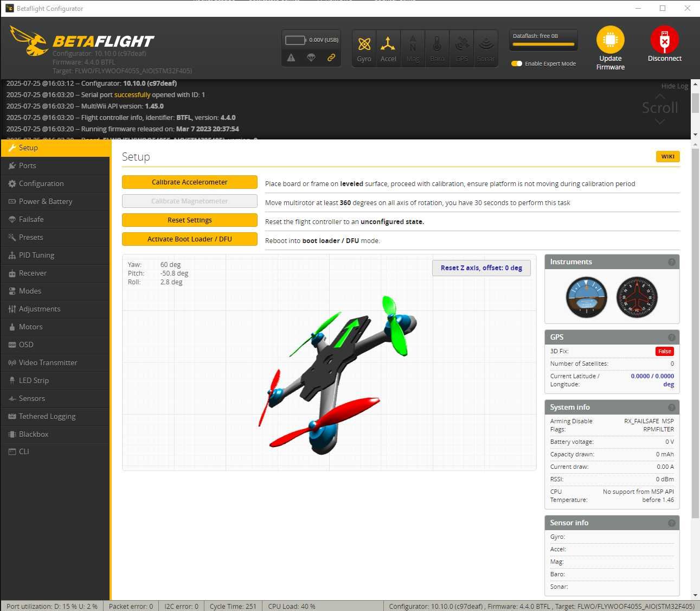Click the Calibrate Magnetometer button

pos(190,201)
